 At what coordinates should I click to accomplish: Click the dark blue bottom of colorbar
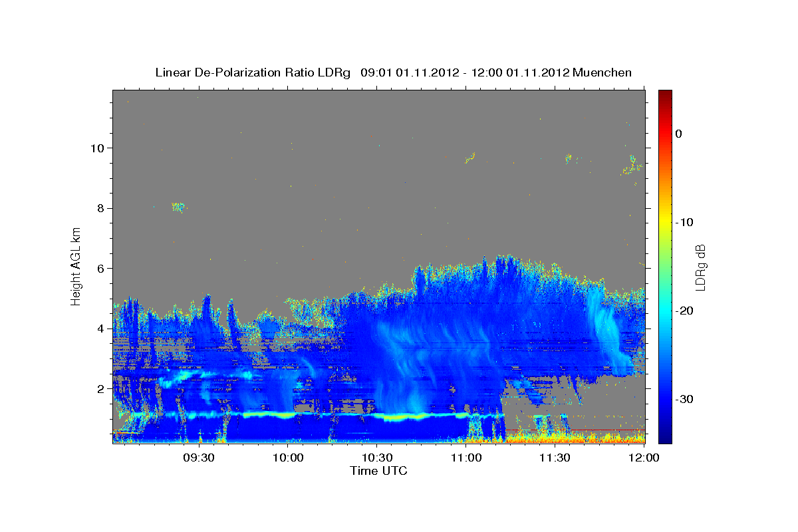(x=665, y=436)
